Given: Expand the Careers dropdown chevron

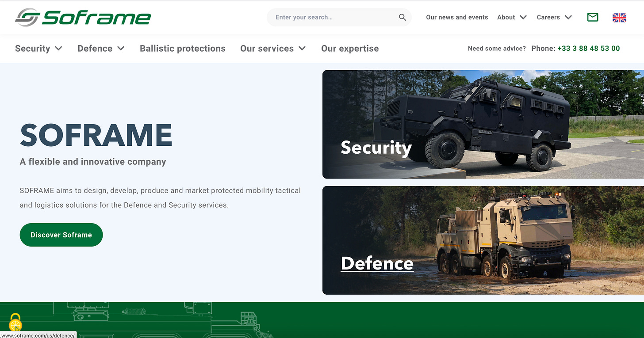Looking at the screenshot, I should [x=568, y=17].
